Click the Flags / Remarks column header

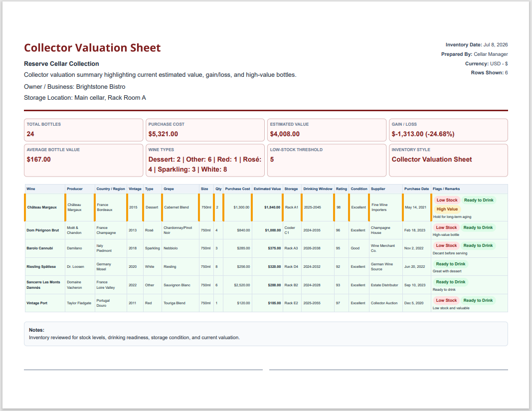point(446,189)
